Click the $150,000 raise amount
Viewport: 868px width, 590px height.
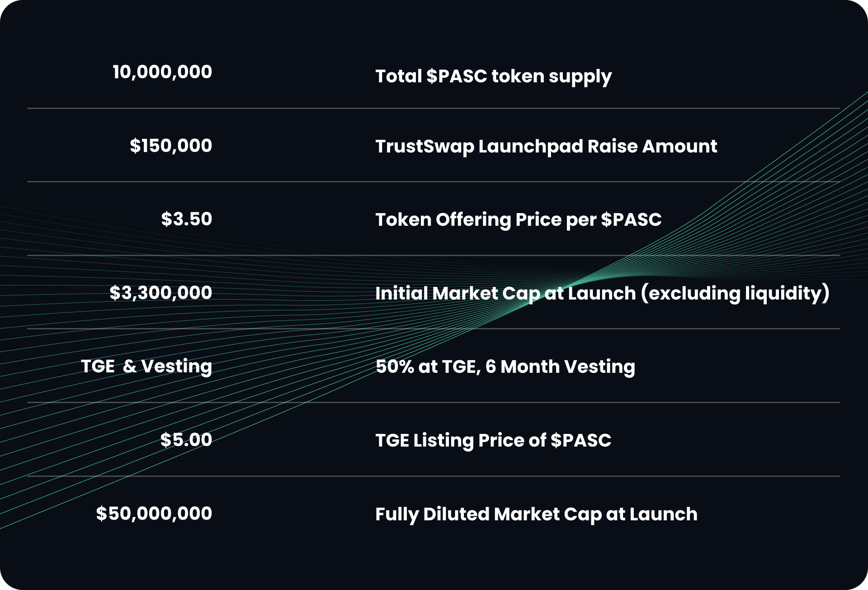[x=171, y=146]
